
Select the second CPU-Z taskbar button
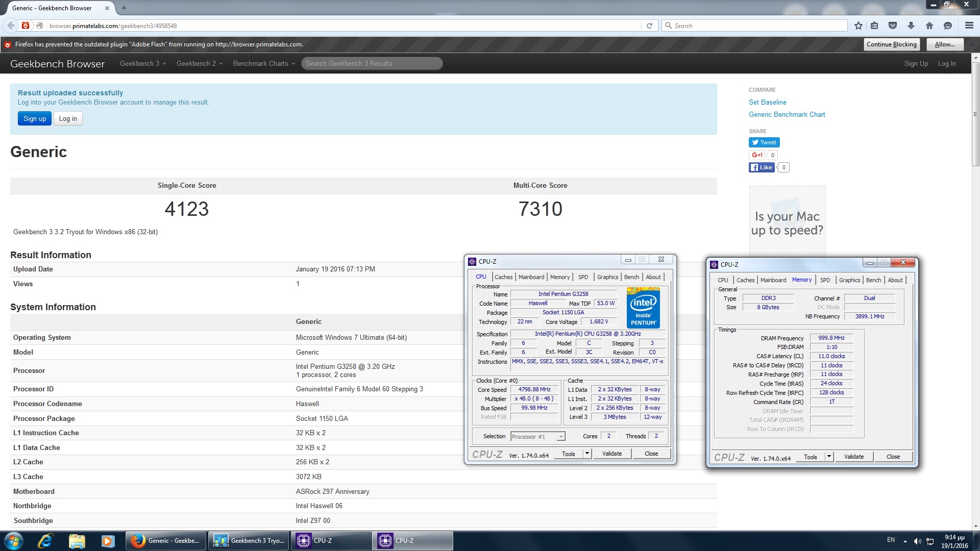point(413,541)
